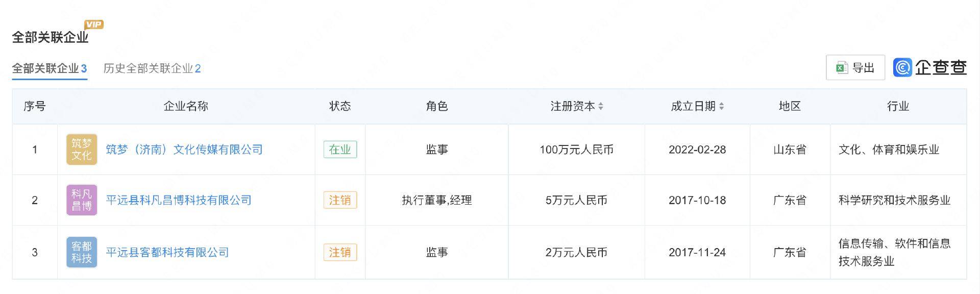Click the Qichacha logo
The image size is (980, 294).
(929, 68)
